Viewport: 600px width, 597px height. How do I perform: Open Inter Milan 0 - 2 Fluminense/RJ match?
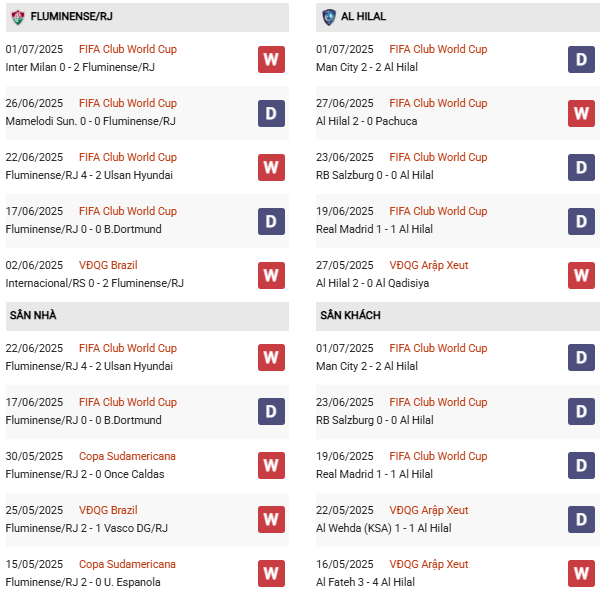94,67
